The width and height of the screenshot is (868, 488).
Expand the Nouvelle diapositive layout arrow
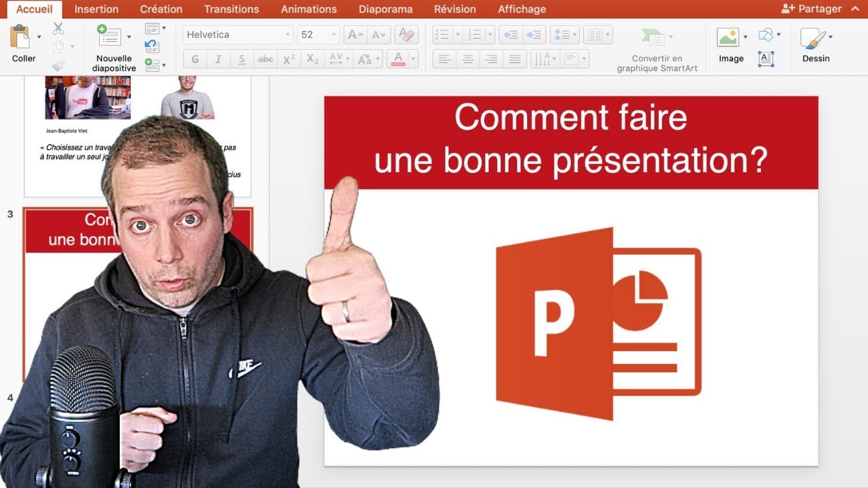(x=129, y=37)
